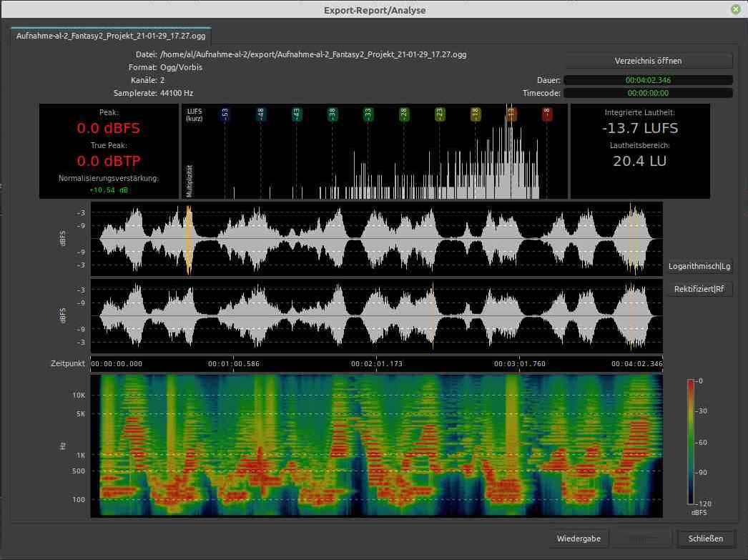Click the dBFS color scale legend bar
Image resolution: width=748 pixels, height=560 pixels.
(x=691, y=442)
